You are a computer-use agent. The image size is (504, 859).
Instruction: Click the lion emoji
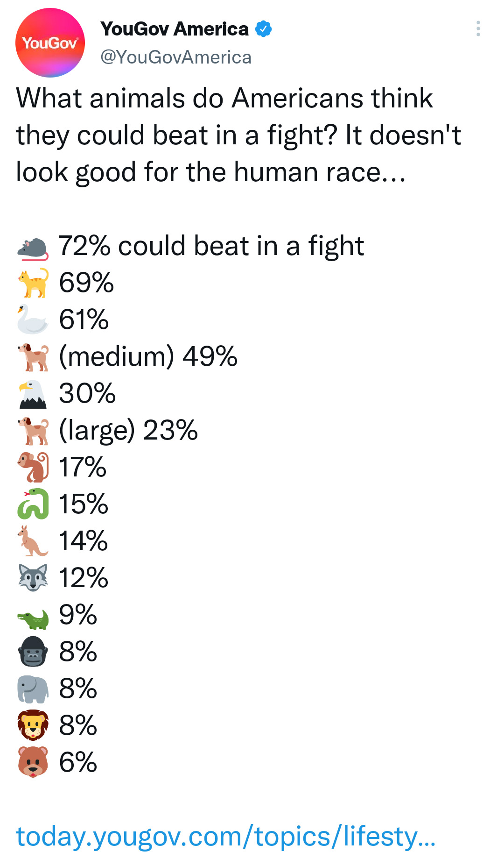[33, 725]
